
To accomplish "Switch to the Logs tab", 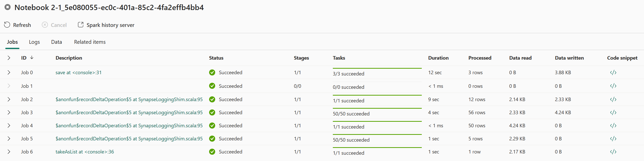I will pyautogui.click(x=34, y=42).
